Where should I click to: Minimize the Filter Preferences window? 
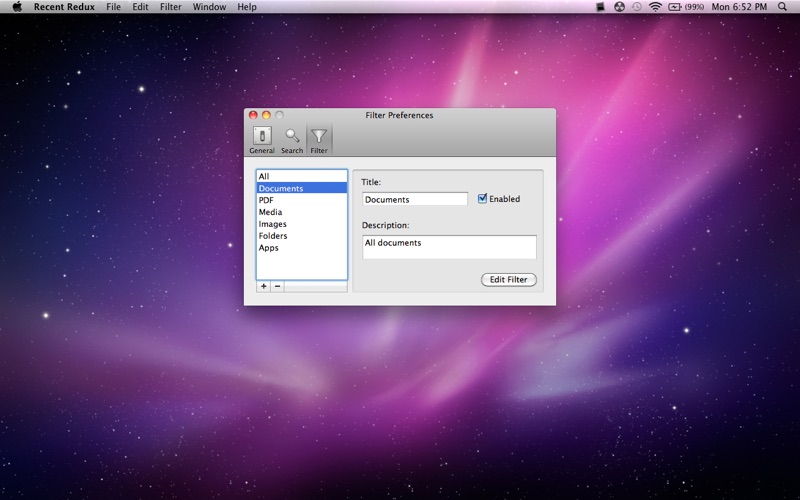(x=266, y=115)
